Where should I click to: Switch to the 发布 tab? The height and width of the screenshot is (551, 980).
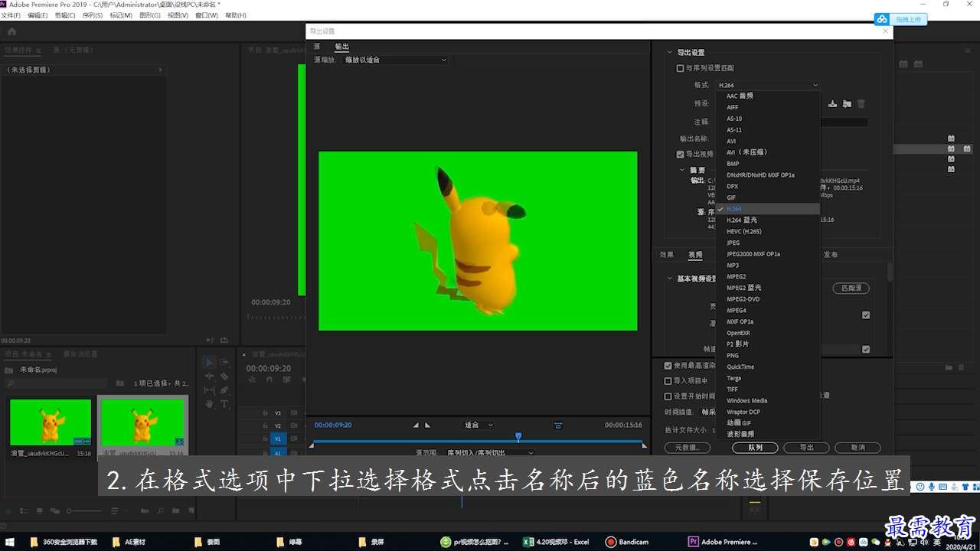[x=831, y=255]
